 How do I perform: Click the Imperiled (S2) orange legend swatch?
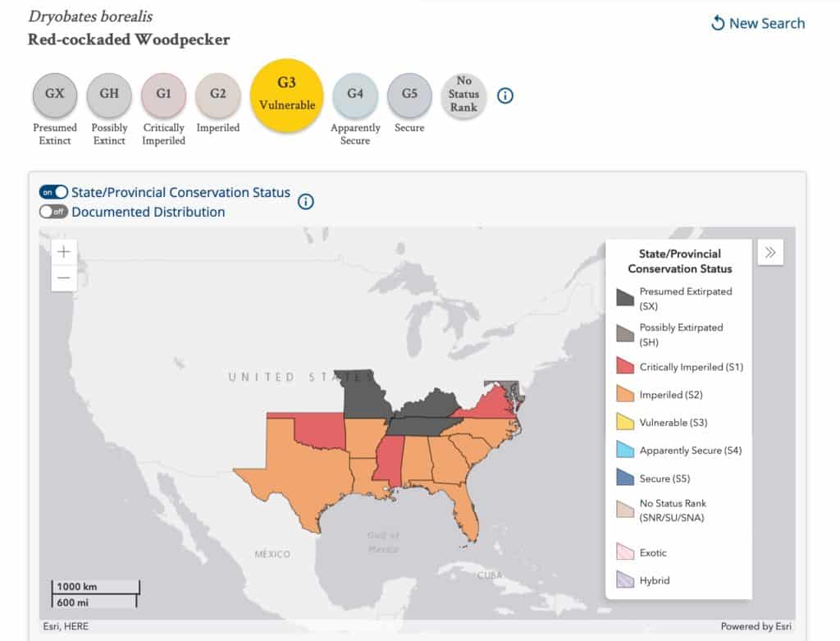point(625,395)
